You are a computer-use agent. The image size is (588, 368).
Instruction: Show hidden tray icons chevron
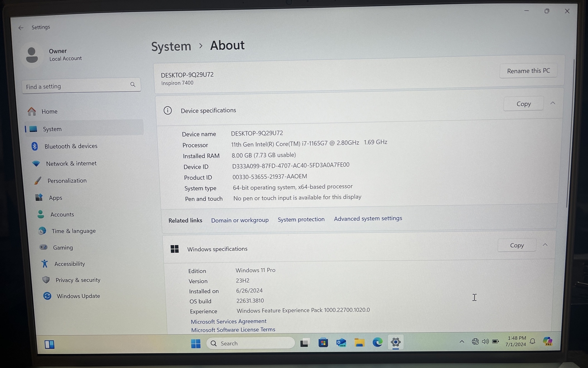click(462, 342)
